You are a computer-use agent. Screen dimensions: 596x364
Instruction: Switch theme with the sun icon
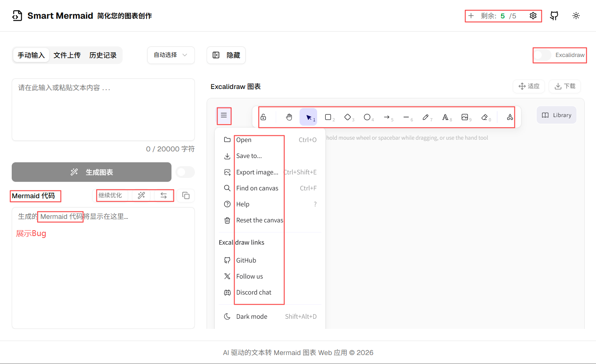click(576, 16)
